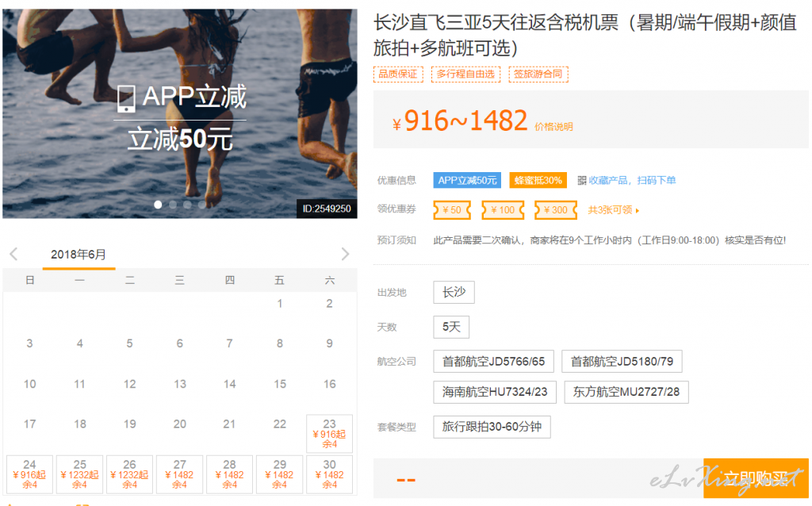Go to next month in calendar
The image size is (812, 506).
click(345, 254)
